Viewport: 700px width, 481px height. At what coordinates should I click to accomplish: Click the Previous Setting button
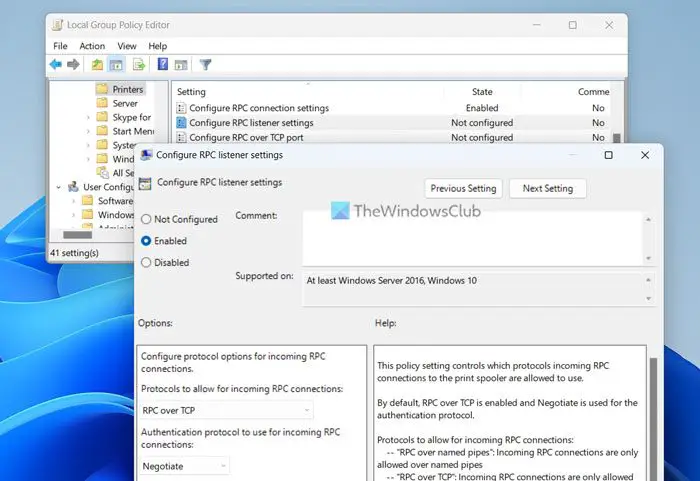463,188
